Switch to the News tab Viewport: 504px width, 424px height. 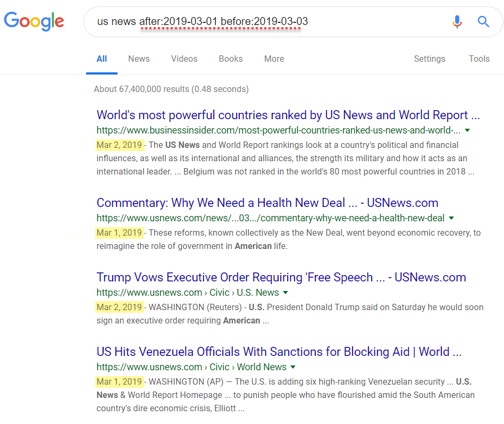coord(139,59)
